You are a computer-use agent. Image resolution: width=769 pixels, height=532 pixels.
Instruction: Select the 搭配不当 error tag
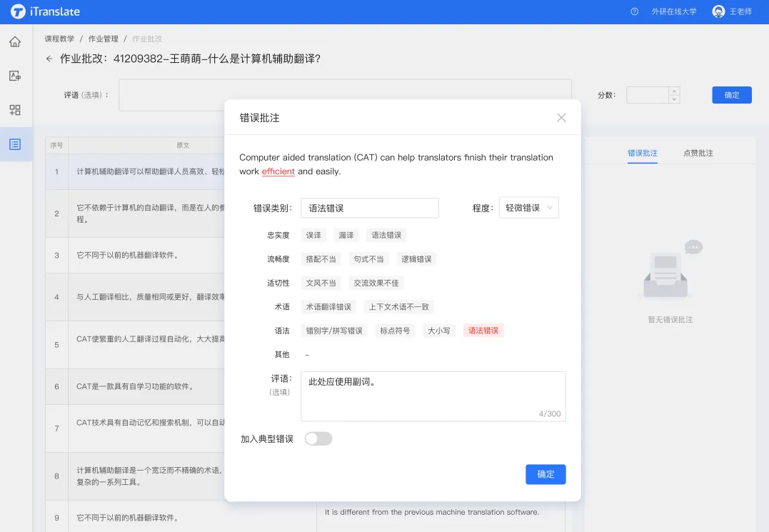coord(321,259)
